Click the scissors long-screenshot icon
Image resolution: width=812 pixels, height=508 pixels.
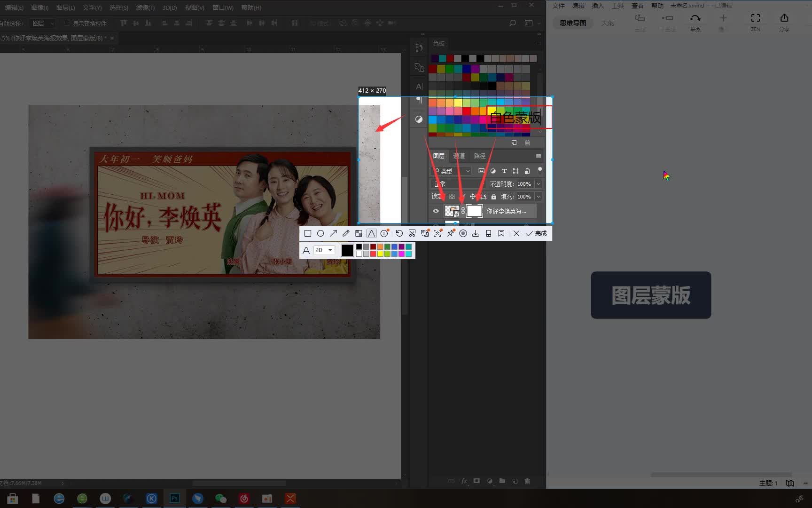(412, 233)
